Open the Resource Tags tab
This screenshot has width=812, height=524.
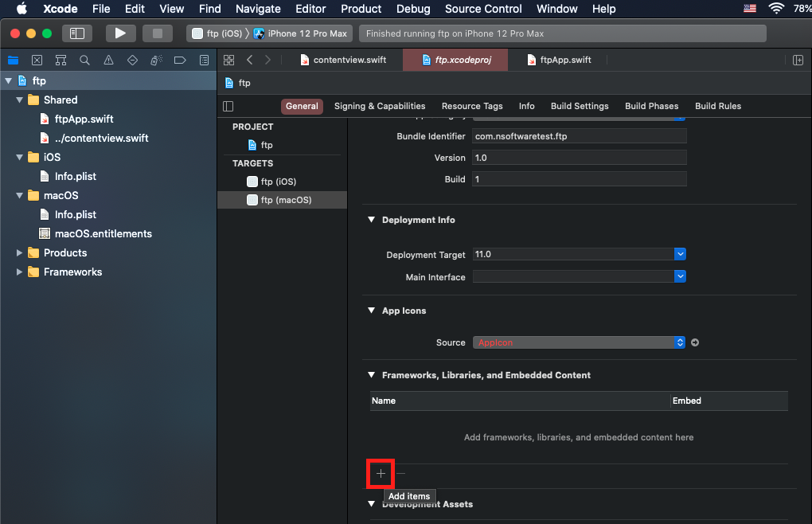472,106
